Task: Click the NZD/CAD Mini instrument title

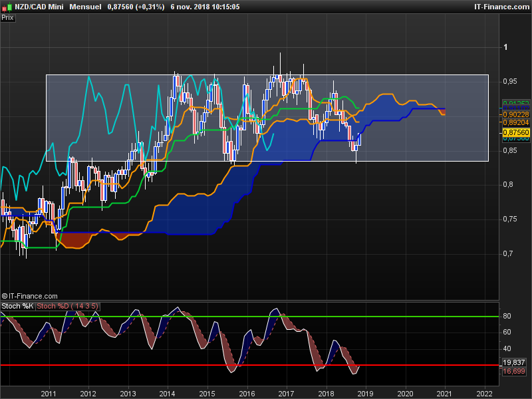Action: click(x=39, y=7)
